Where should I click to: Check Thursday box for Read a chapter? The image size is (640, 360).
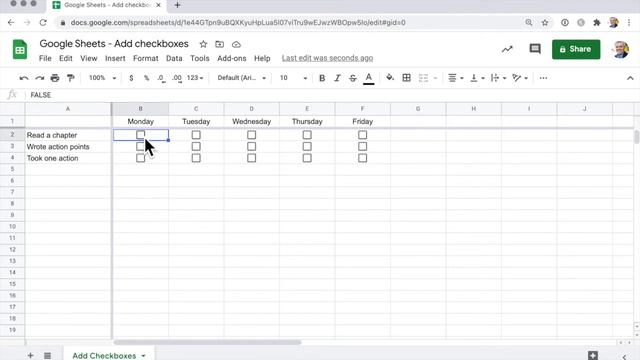click(307, 135)
